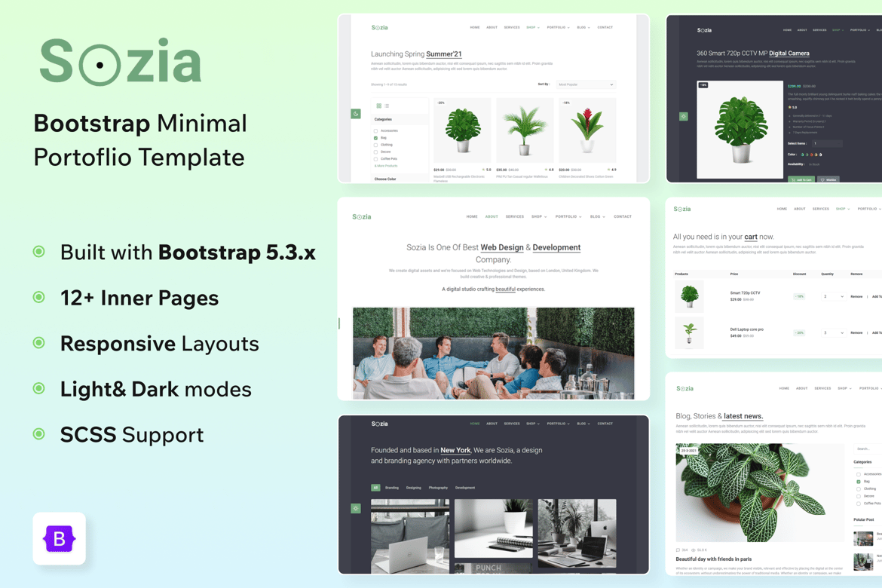Open Sort By Most Popular dropdown
Image resolution: width=882 pixels, height=588 pixels.
click(586, 84)
